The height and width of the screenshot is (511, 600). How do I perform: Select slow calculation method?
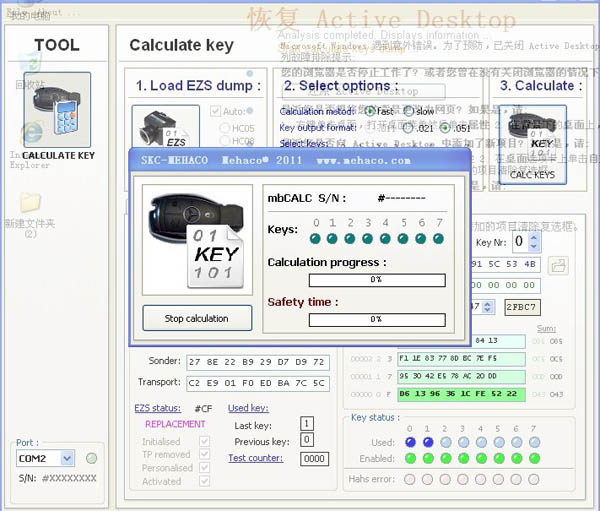click(x=409, y=111)
